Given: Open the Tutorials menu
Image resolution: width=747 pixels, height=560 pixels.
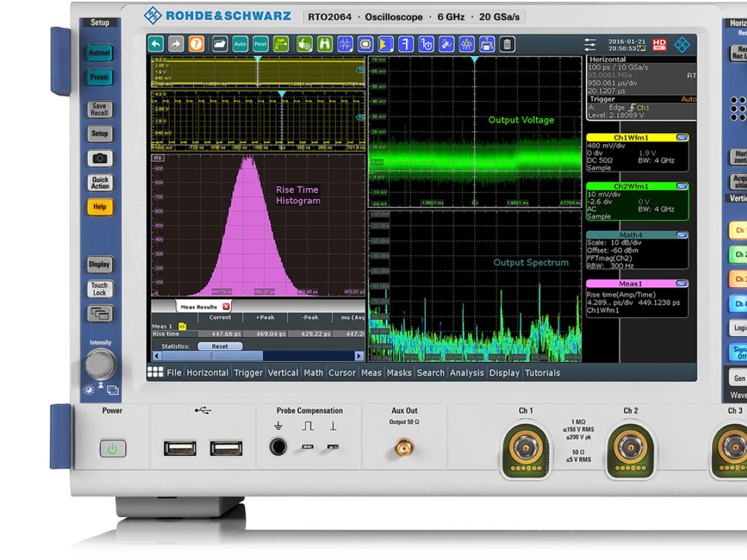Looking at the screenshot, I should pyautogui.click(x=543, y=373).
